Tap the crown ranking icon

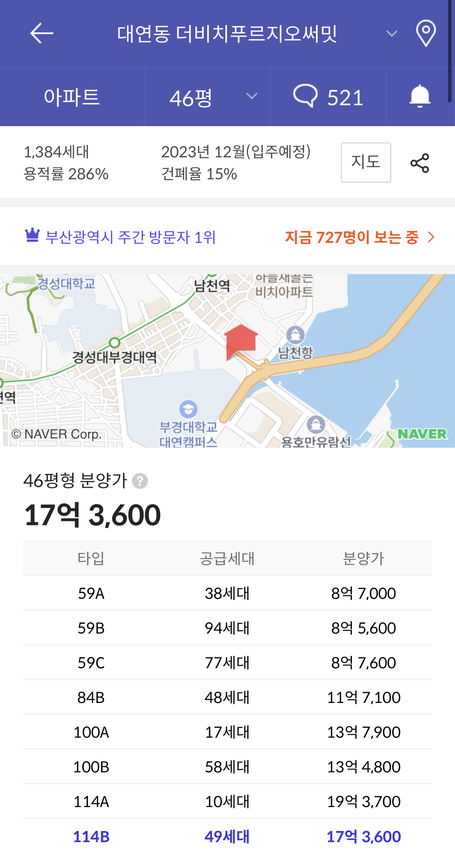click(x=32, y=235)
